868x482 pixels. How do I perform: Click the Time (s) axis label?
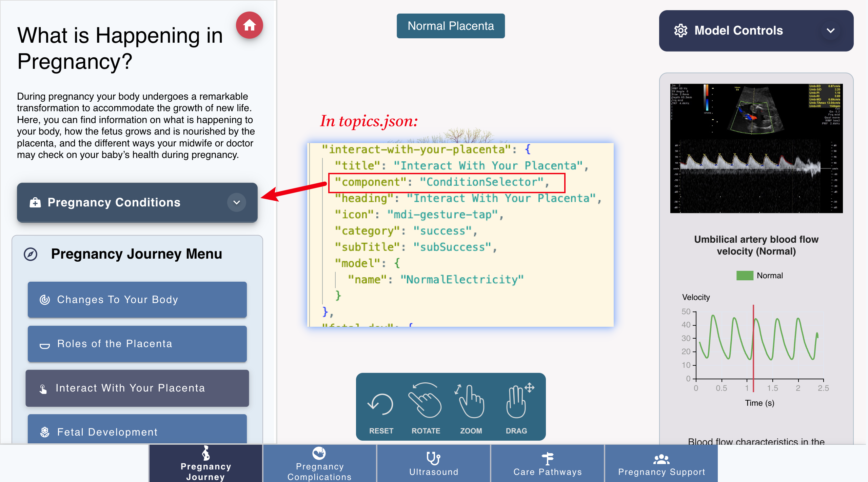(759, 403)
